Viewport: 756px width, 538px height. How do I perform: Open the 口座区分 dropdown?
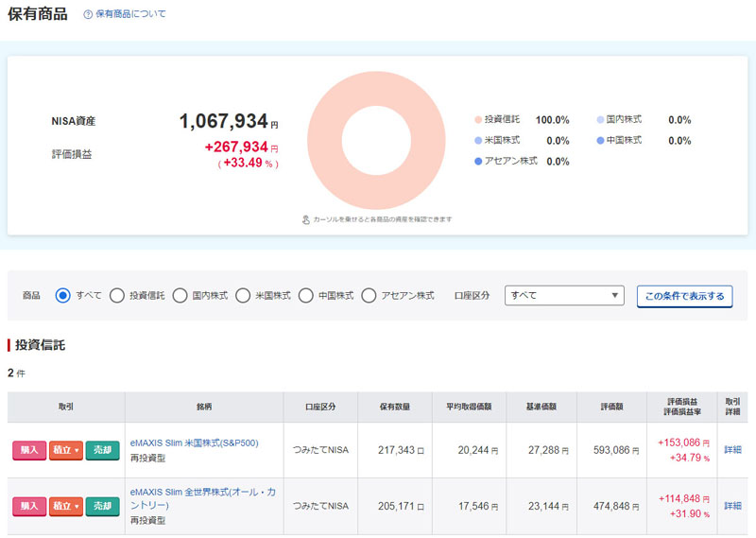[564, 295]
